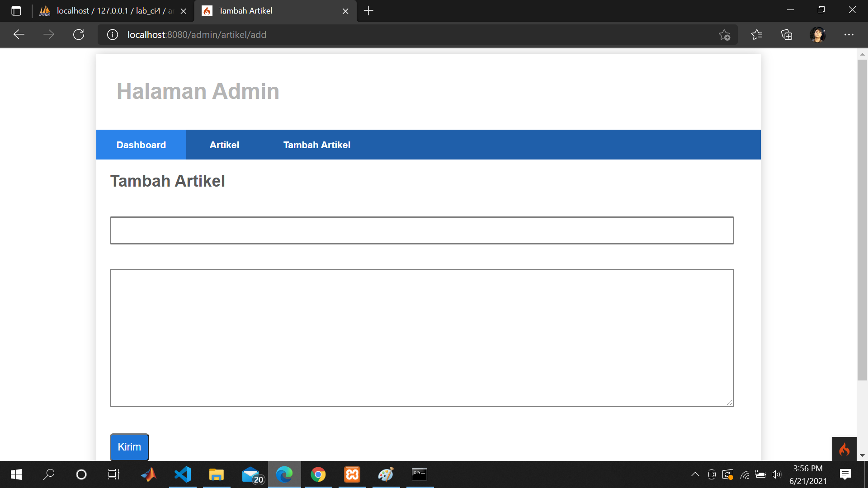This screenshot has height=488, width=868.
Task: Open the volume control in system tray
Action: coord(776,474)
